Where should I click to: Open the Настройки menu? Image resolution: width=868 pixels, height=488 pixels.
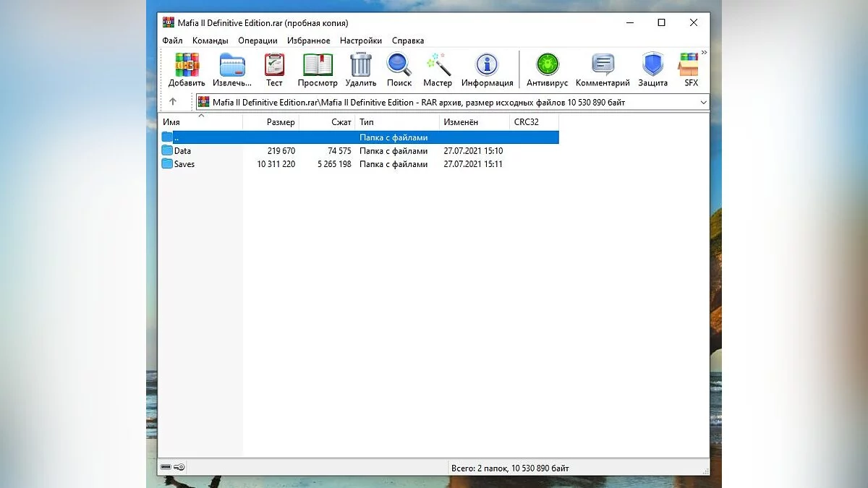[360, 41]
